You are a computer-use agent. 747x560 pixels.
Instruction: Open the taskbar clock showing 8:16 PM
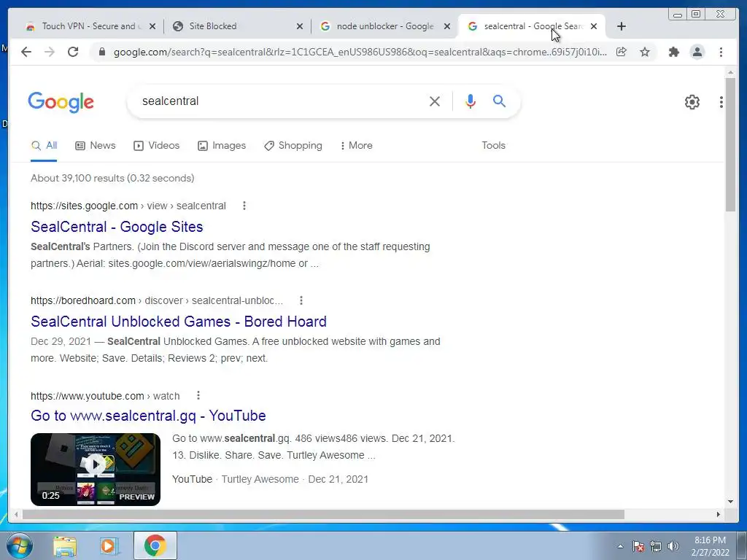click(x=710, y=546)
